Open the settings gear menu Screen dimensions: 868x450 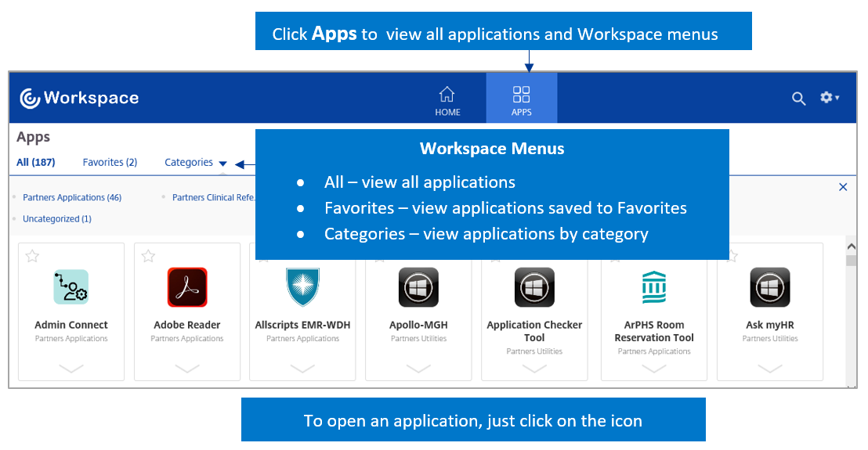point(830,98)
